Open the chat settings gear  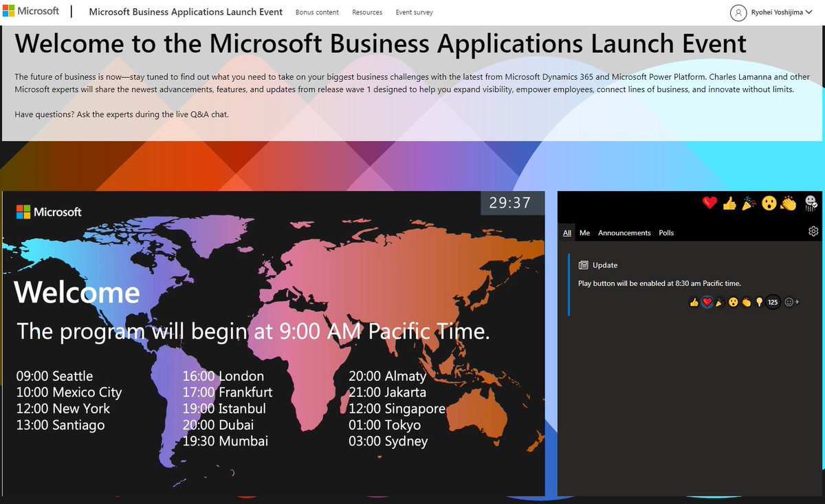813,232
